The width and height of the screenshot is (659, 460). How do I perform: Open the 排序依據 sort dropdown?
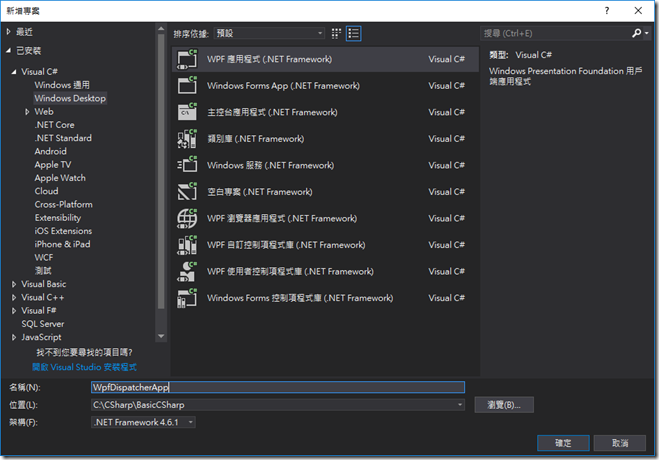(269, 33)
